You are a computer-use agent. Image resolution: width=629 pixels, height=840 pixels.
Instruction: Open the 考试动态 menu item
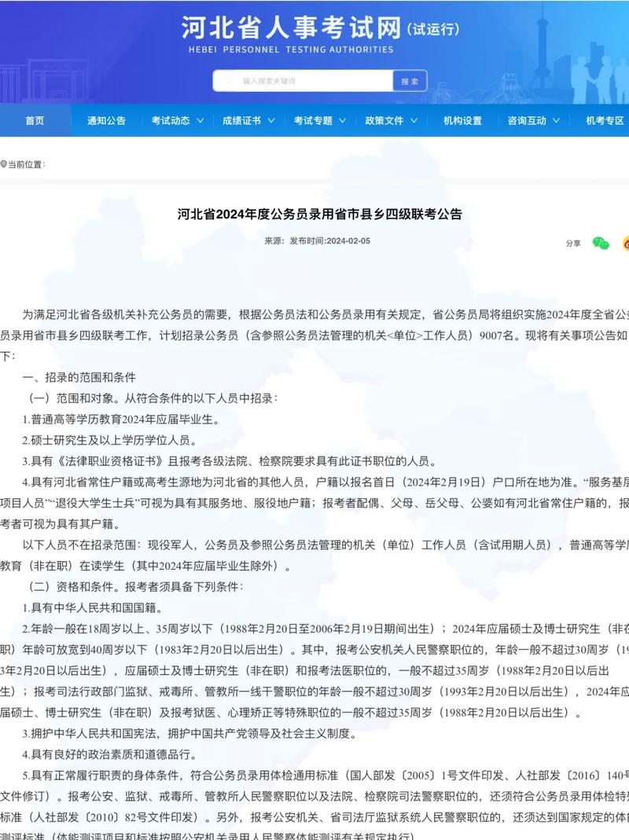[171, 120]
